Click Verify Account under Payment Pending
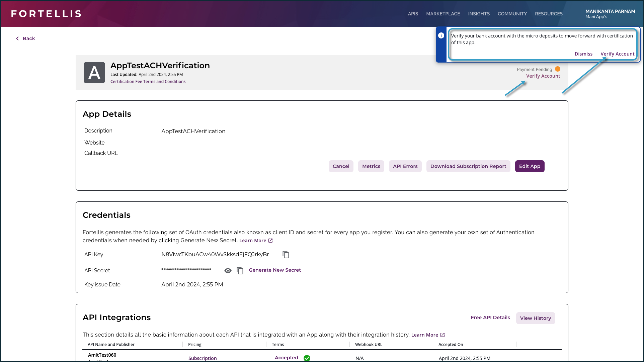The image size is (644, 362). (x=543, y=76)
